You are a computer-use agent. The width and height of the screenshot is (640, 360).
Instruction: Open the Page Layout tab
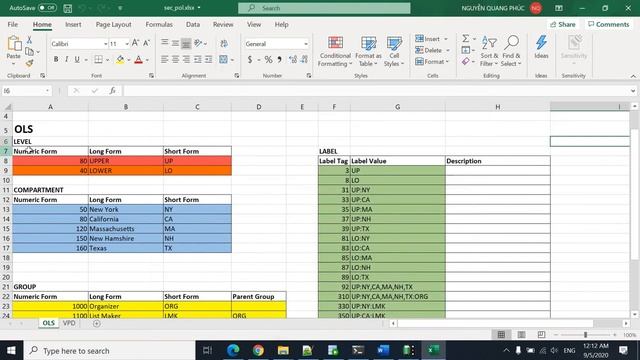113,24
